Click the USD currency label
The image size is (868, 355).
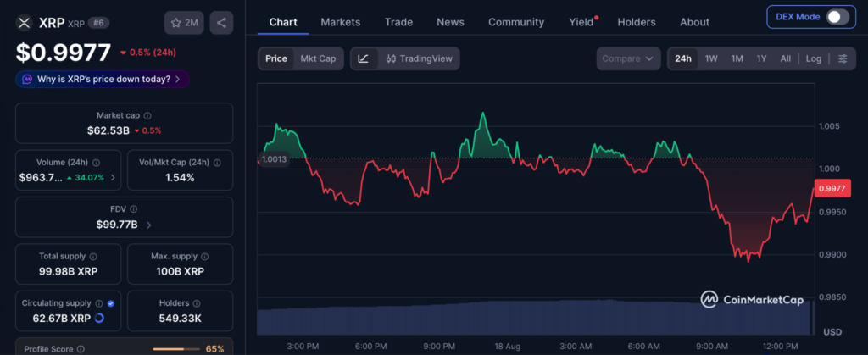coord(832,332)
